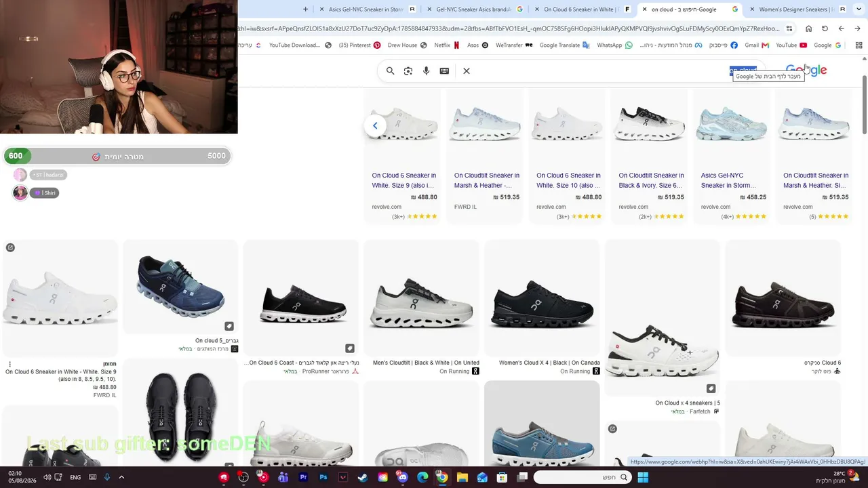The image size is (868, 488).
Task: Open the Windows Start menu
Action: [x=643, y=477]
